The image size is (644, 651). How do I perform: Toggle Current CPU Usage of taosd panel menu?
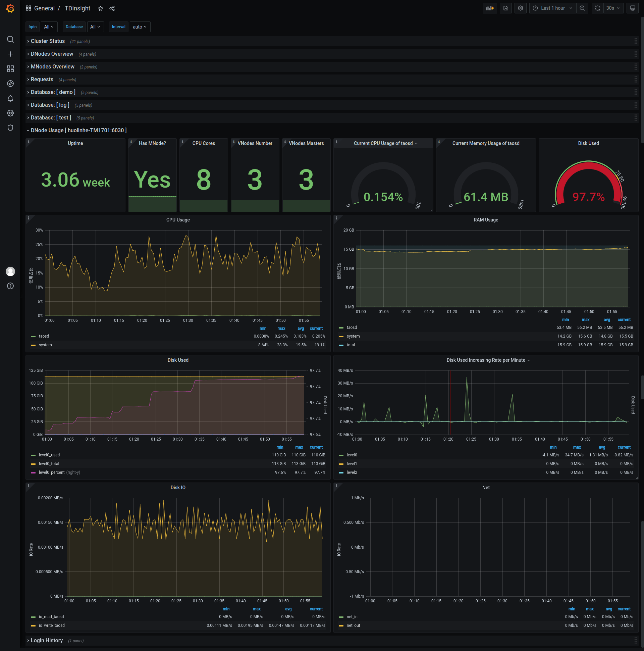pyautogui.click(x=417, y=143)
